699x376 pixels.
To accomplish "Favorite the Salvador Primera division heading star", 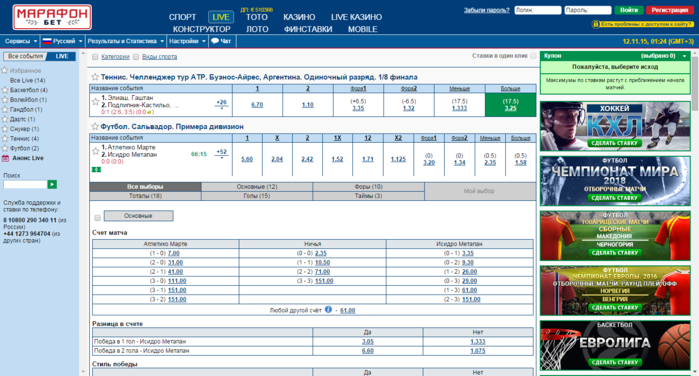I will coord(95,126).
